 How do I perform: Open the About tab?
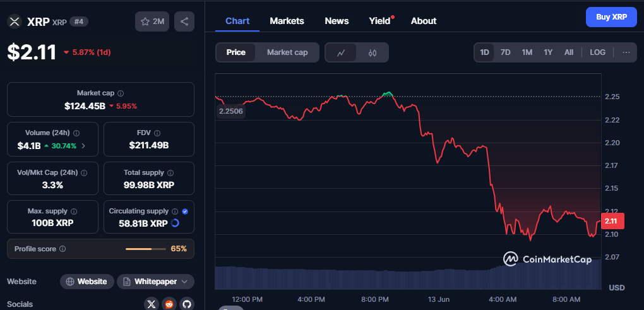pyautogui.click(x=424, y=21)
